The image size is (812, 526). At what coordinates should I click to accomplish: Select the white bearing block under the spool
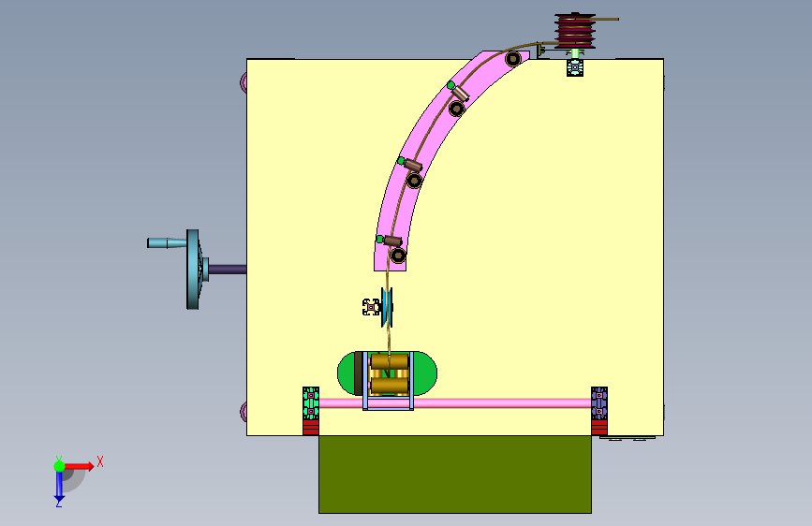(x=575, y=67)
